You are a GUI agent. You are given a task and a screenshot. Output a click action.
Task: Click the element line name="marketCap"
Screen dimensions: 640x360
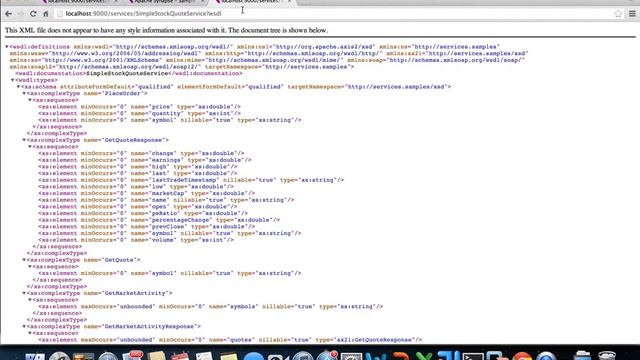coord(147,193)
